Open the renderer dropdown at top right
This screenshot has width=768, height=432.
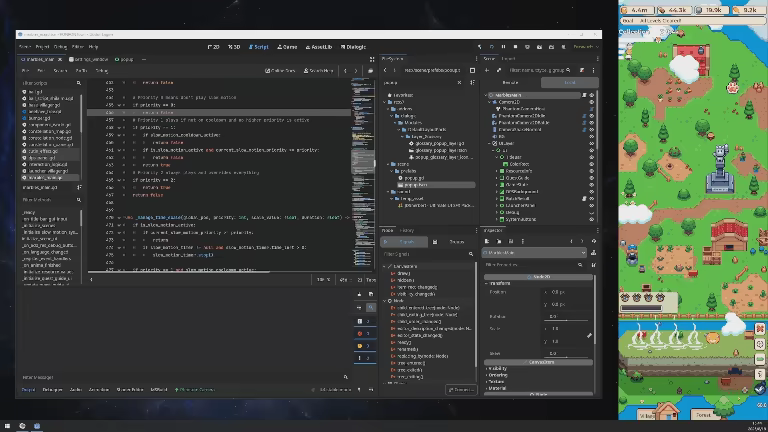586,47
